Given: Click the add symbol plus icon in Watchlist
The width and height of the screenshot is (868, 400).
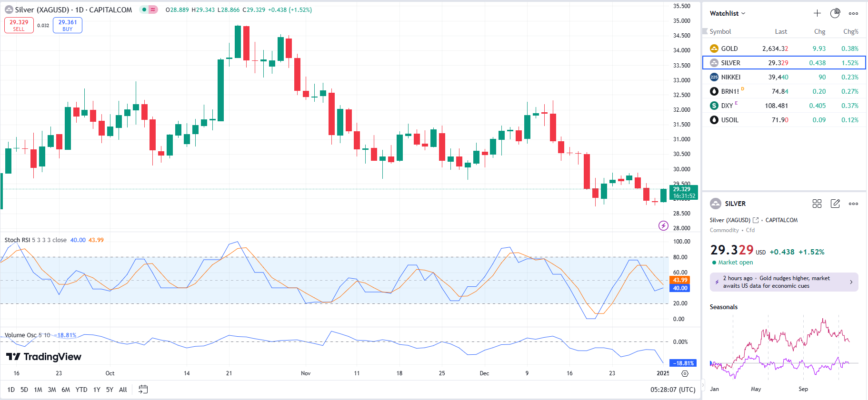Looking at the screenshot, I should coord(817,13).
